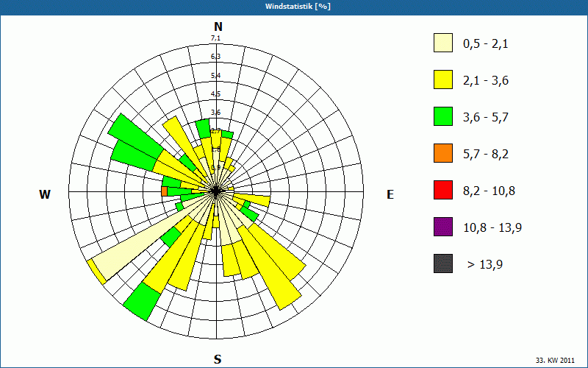Click the pale yellow 0,5 - 2,1 legend swatch

click(443, 43)
